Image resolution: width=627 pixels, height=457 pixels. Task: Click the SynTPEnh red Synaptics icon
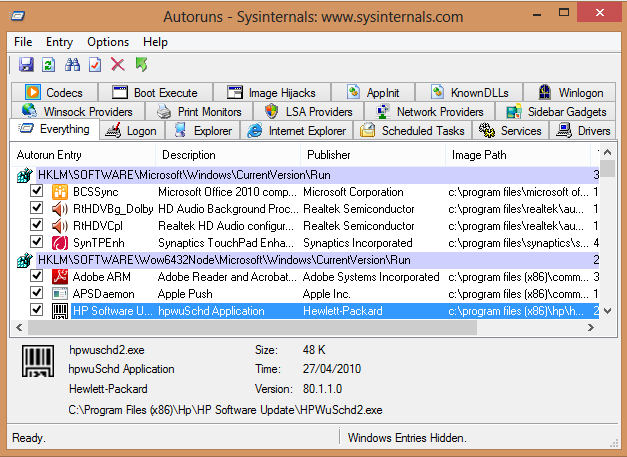pos(60,243)
